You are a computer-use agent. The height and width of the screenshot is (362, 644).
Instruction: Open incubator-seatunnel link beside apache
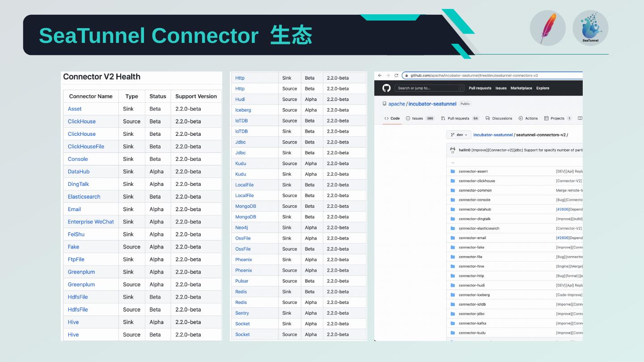432,104
